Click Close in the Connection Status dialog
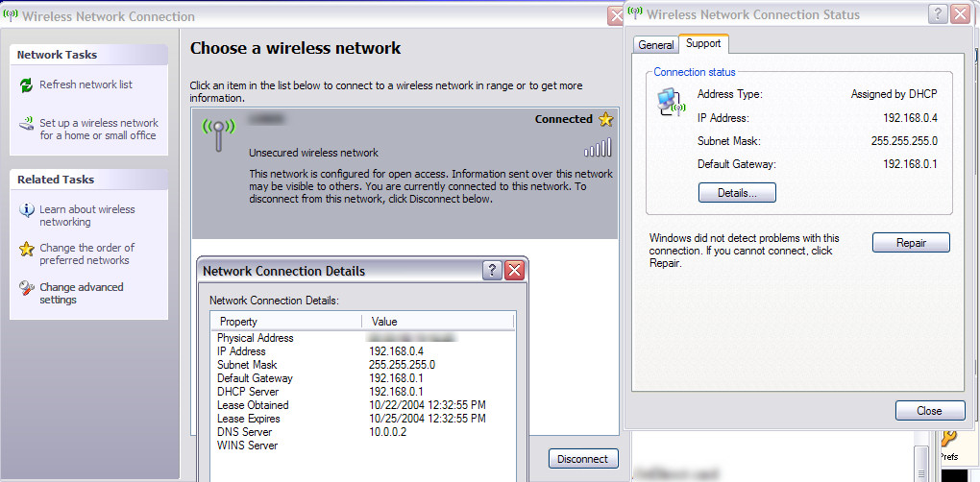 pyautogui.click(x=929, y=411)
